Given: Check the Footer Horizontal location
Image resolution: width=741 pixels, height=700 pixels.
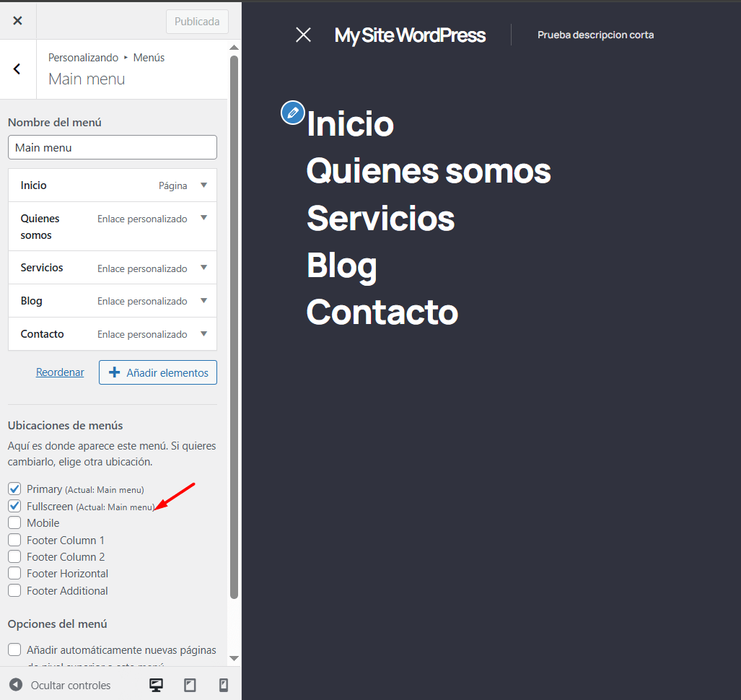Looking at the screenshot, I should 14,574.
